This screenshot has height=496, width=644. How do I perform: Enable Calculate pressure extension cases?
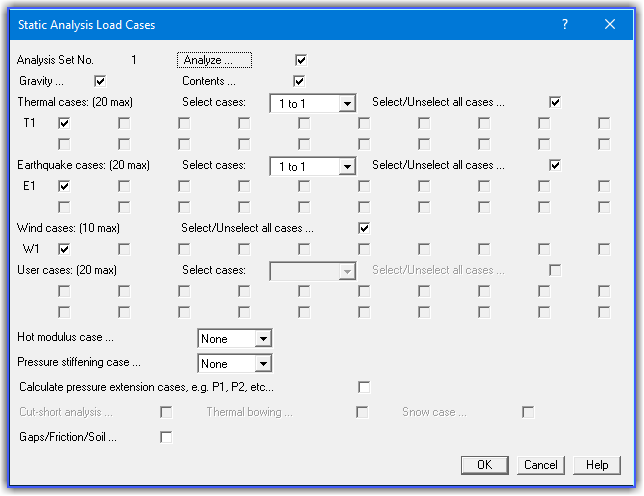tap(364, 387)
